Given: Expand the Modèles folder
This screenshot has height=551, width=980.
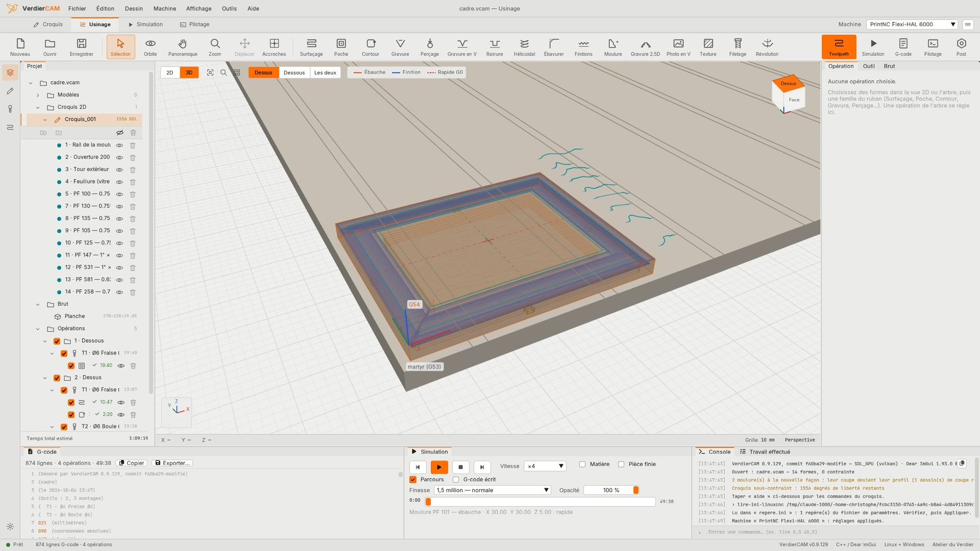Looking at the screenshot, I should pyautogui.click(x=38, y=95).
